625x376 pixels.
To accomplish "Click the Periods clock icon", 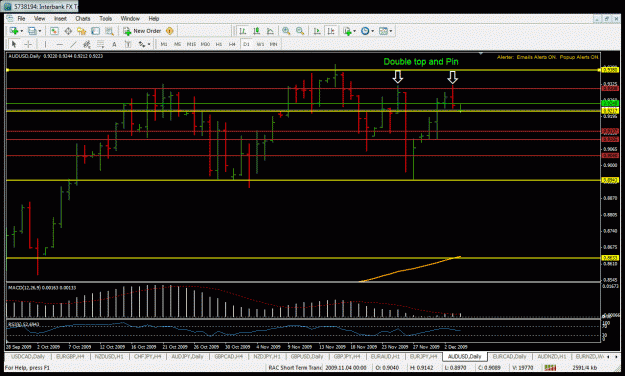I will 365,31.
